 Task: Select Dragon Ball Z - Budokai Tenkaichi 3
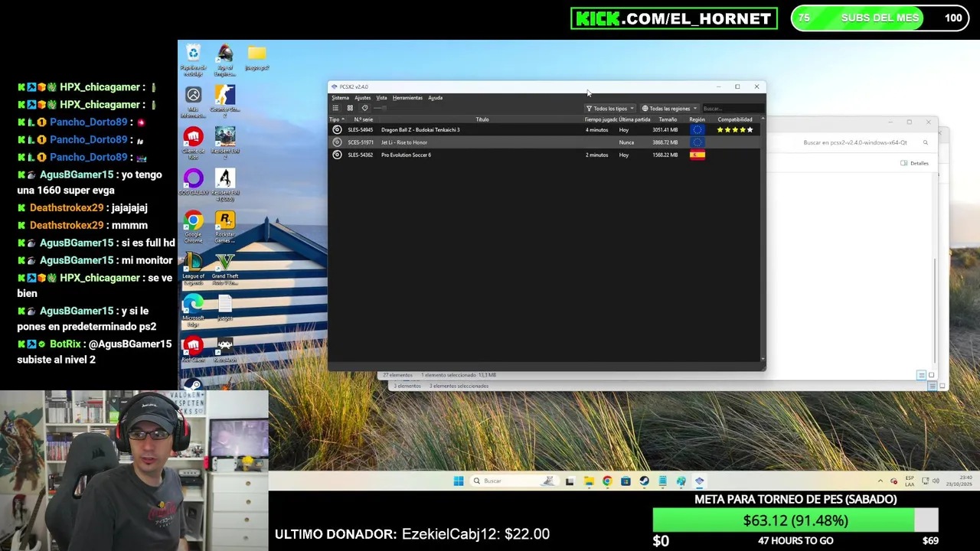[x=420, y=130]
